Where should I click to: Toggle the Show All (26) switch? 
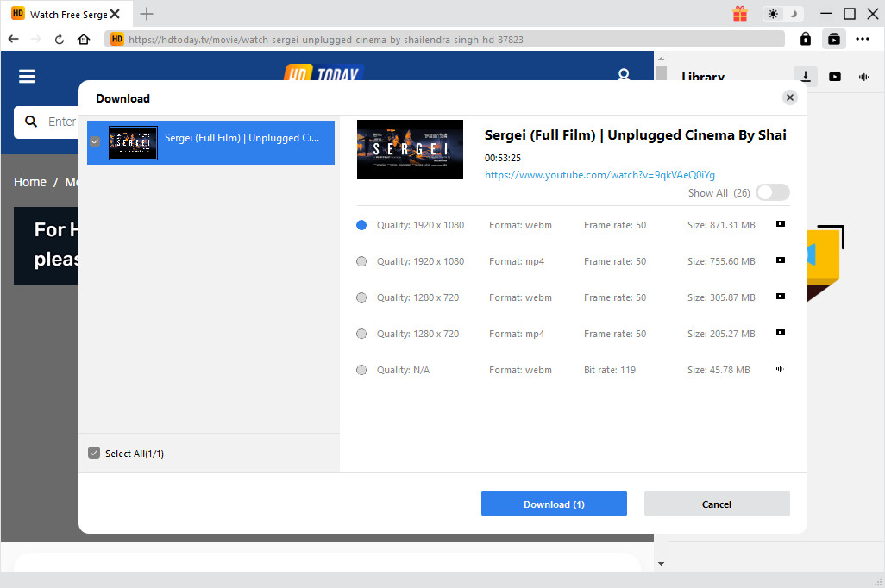[772, 193]
